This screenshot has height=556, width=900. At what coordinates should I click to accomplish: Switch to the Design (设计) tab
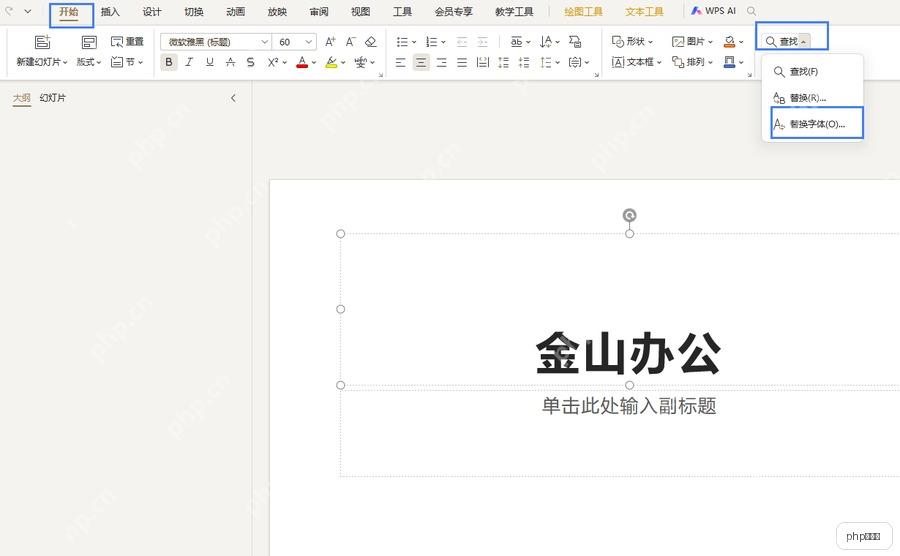(152, 11)
